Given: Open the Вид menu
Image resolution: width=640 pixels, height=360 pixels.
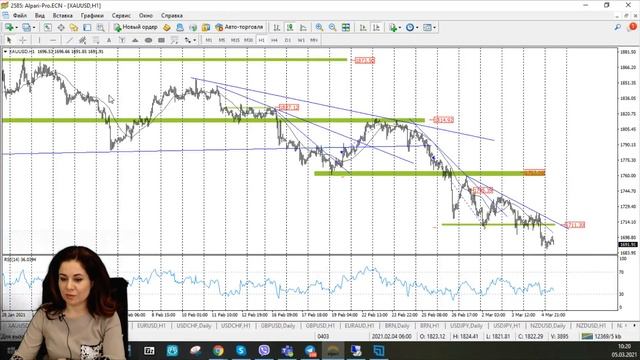Looking at the screenshot, I should point(40,16).
